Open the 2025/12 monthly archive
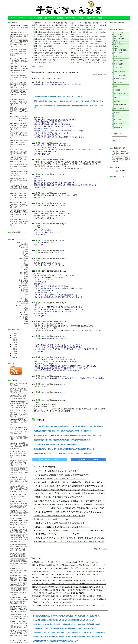Screen dimensions: 138x644 [14, 339]
